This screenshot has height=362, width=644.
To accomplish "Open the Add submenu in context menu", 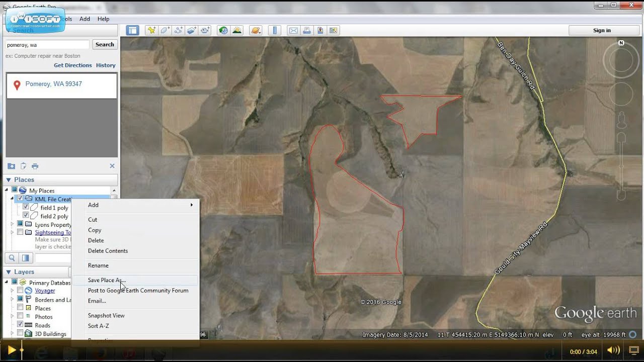I will coord(135,205).
